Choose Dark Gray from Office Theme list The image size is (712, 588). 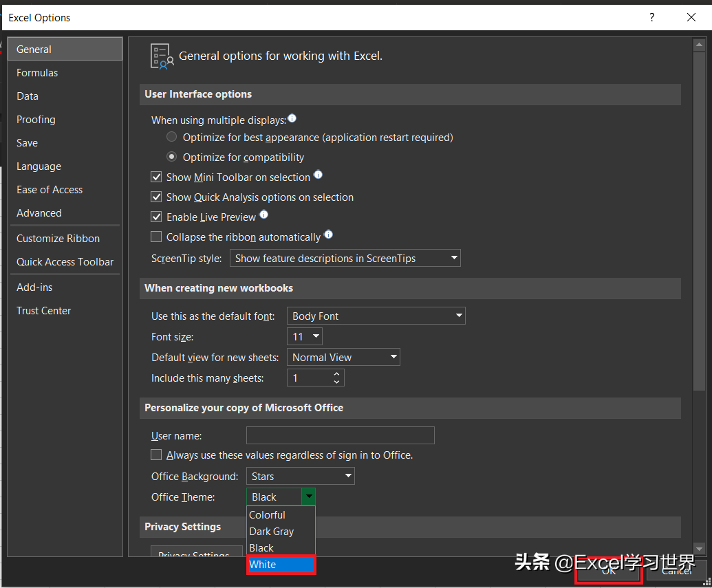(281, 531)
